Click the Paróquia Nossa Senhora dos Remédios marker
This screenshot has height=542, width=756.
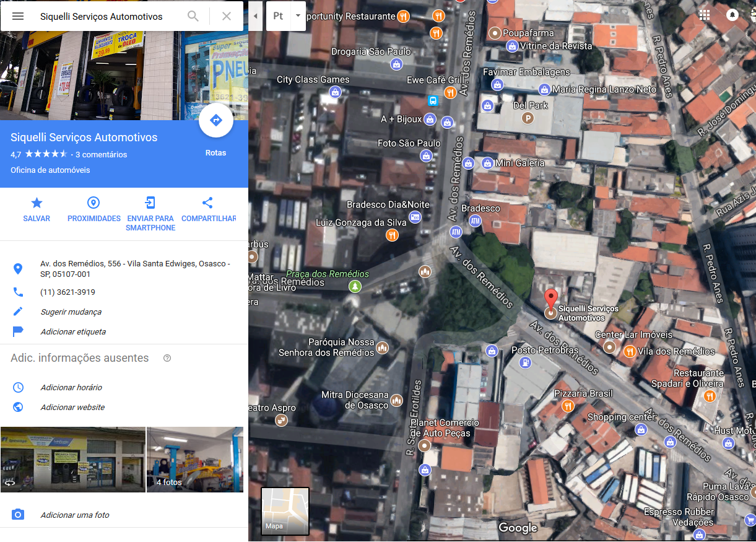click(383, 348)
